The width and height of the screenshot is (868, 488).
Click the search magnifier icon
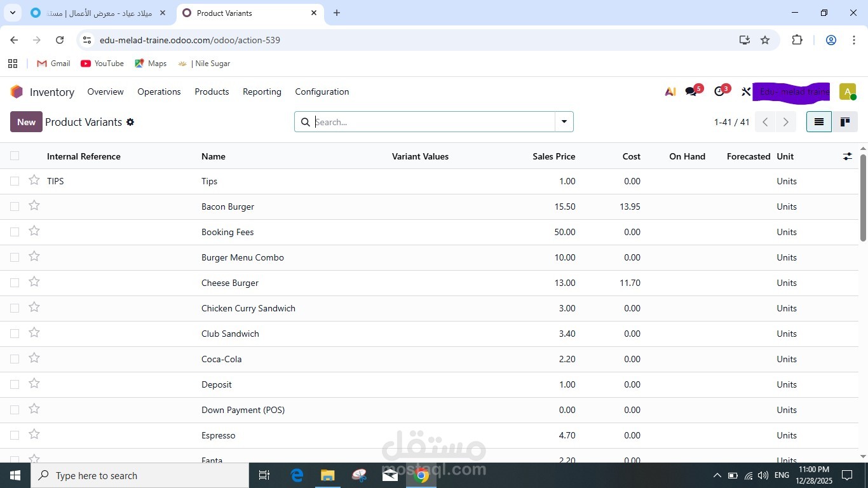tap(306, 122)
